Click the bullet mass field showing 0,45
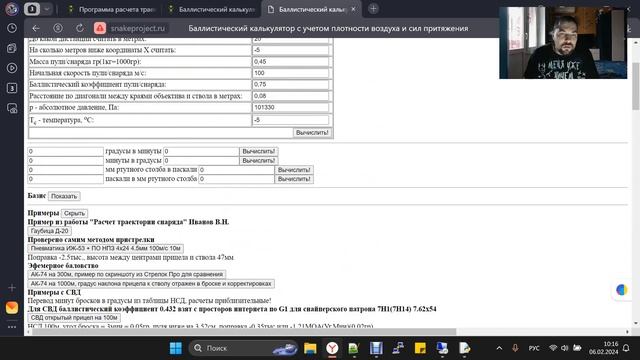Viewport: 640px width, 360px height. pos(291,62)
